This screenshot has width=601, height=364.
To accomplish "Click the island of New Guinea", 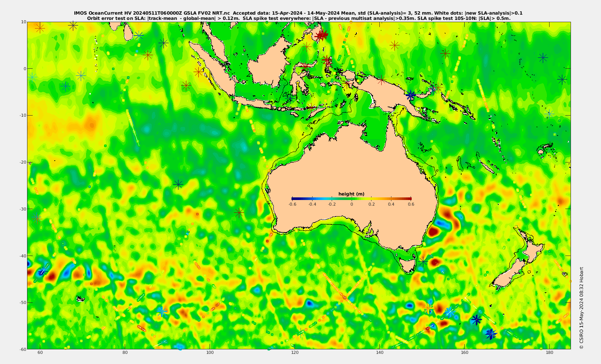I will click(391, 94).
